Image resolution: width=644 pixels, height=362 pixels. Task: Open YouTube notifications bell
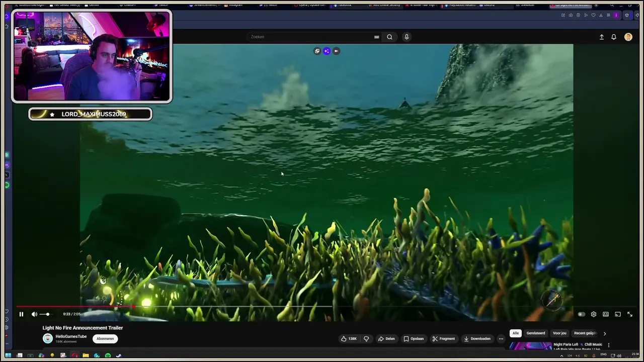pyautogui.click(x=614, y=37)
